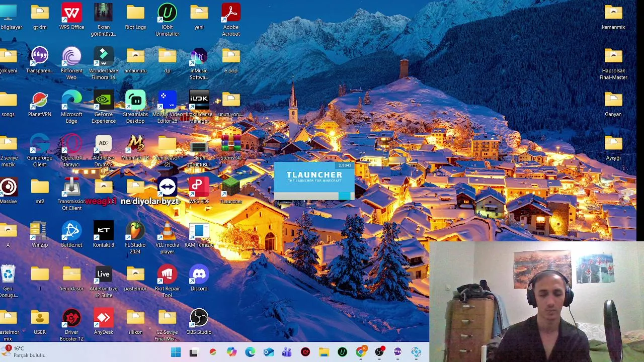
Task: Open OBS Studio desktop shortcut
Action: pos(199,322)
